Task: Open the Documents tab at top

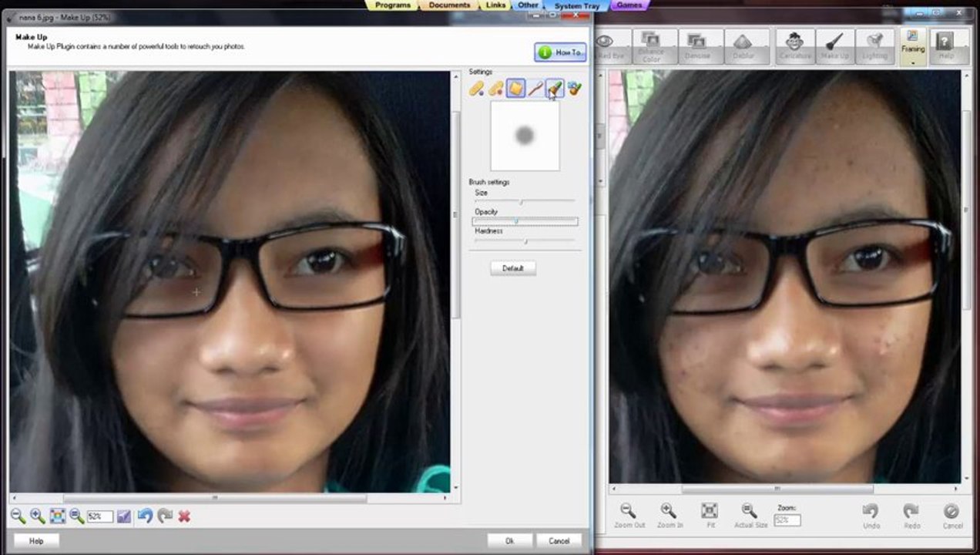Action: click(449, 5)
